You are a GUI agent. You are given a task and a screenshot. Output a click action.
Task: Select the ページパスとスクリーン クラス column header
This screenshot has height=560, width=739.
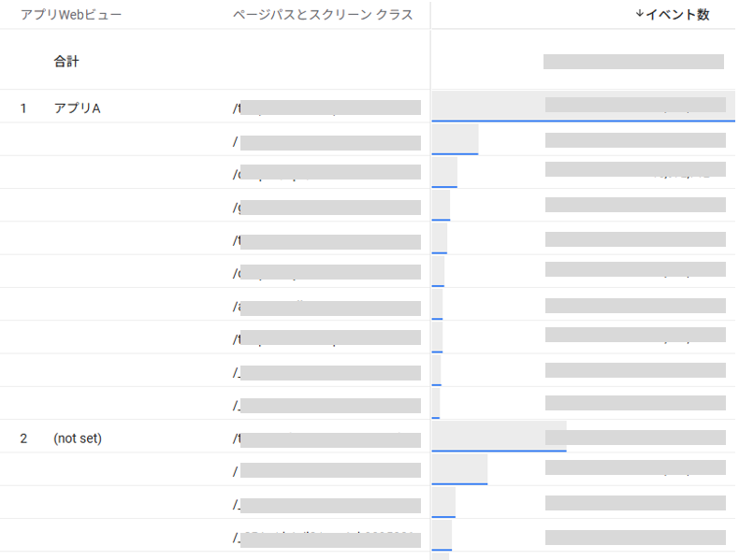pyautogui.click(x=323, y=14)
